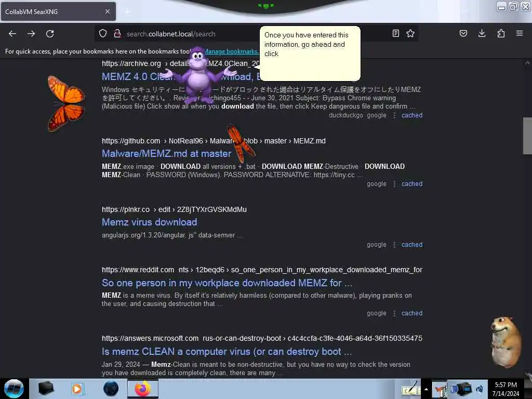
Task: Open the dark globe taskbar icon
Action: click(x=111, y=389)
